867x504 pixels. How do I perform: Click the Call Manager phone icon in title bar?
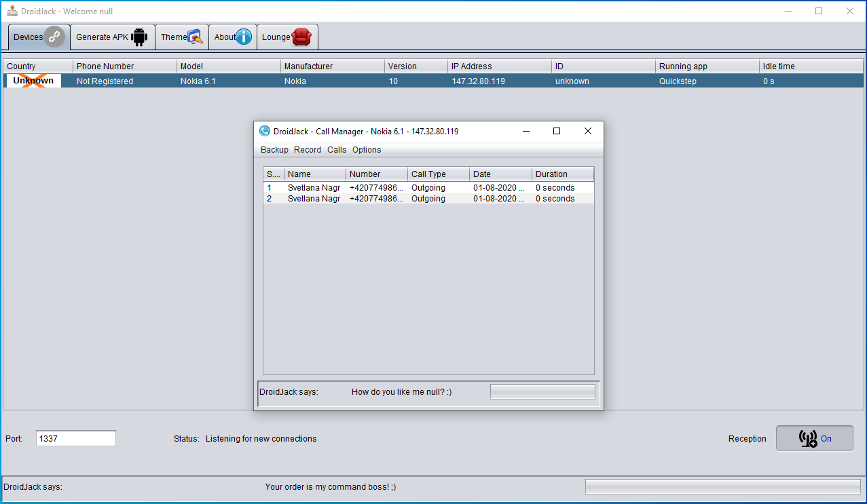tap(265, 131)
